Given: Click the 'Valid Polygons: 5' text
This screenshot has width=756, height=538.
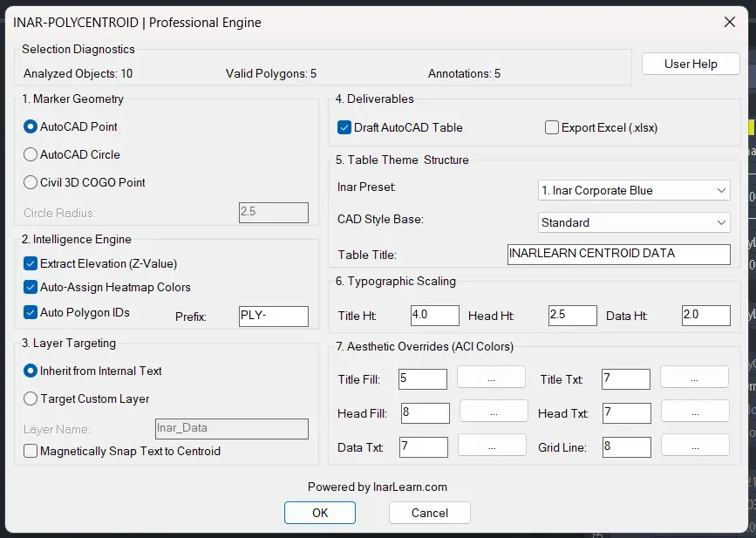Looking at the screenshot, I should coord(271,74).
